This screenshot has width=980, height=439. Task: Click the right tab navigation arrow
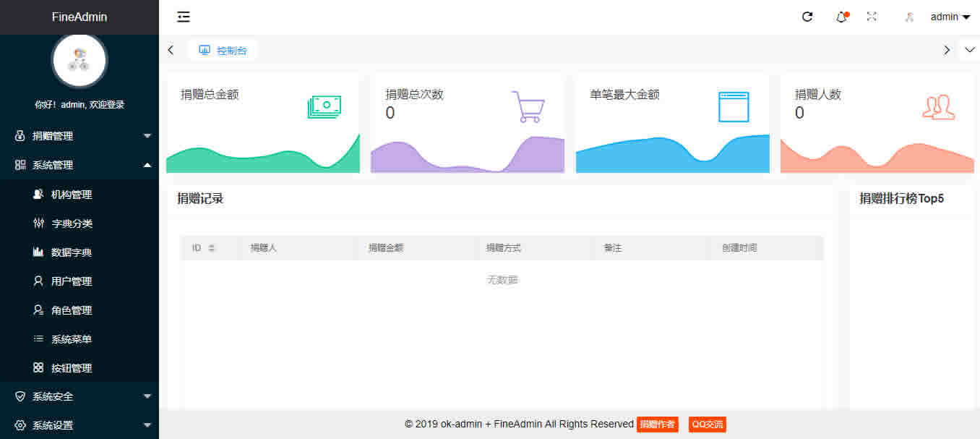(947, 50)
